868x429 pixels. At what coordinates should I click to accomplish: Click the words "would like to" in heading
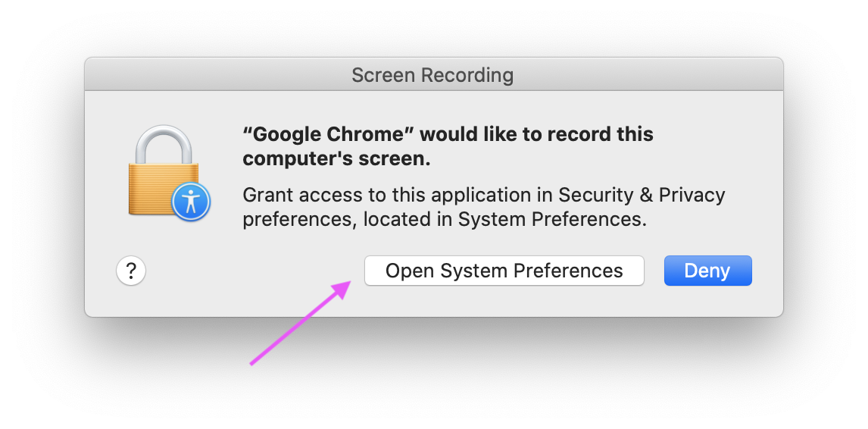click(x=481, y=134)
